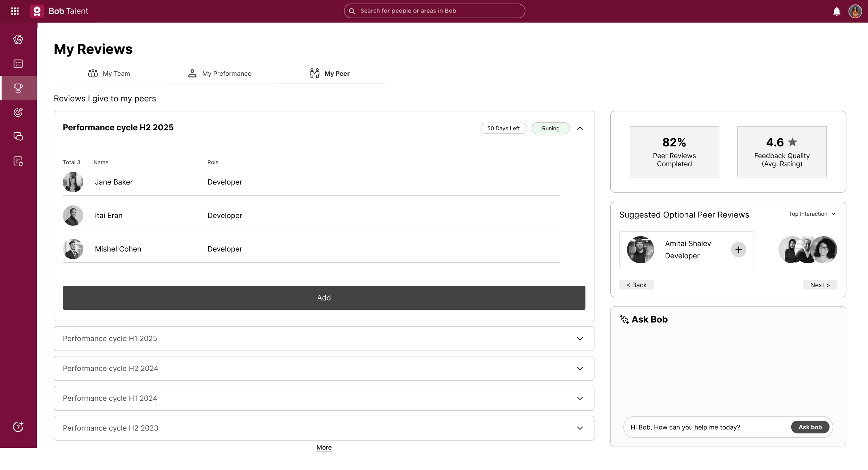This screenshot has height=470, width=868.
Task: Click the checklist tasks sidebar icon
Action: [x=18, y=64]
